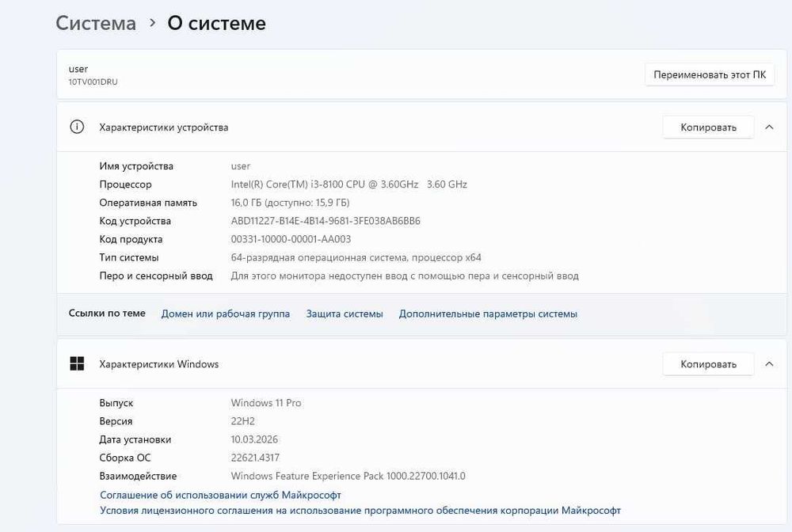Click the Ссылки по теме label

(x=107, y=313)
